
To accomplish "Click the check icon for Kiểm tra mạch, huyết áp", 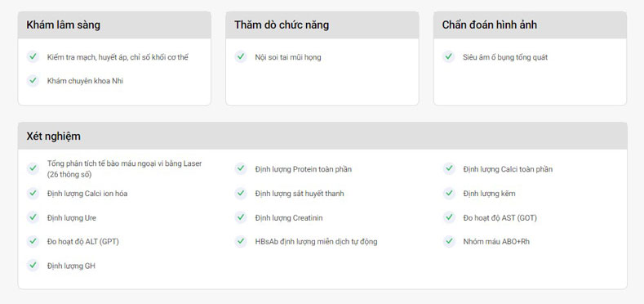I will (x=33, y=56).
